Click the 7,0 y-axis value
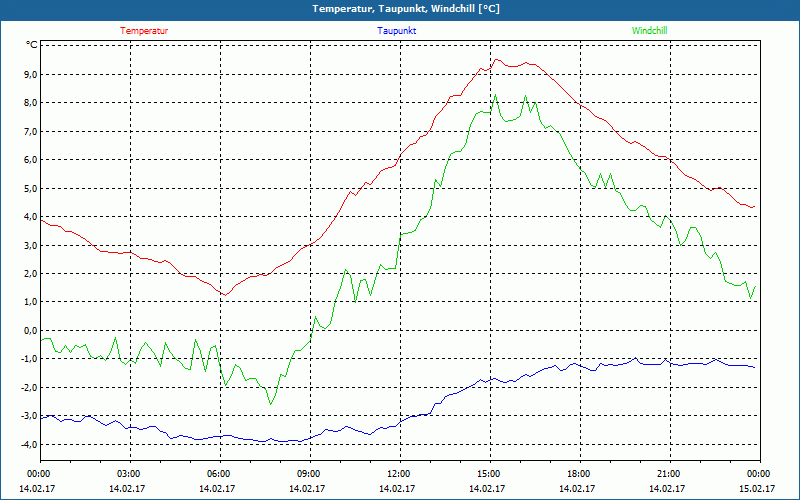The image size is (800, 500). tap(31, 131)
